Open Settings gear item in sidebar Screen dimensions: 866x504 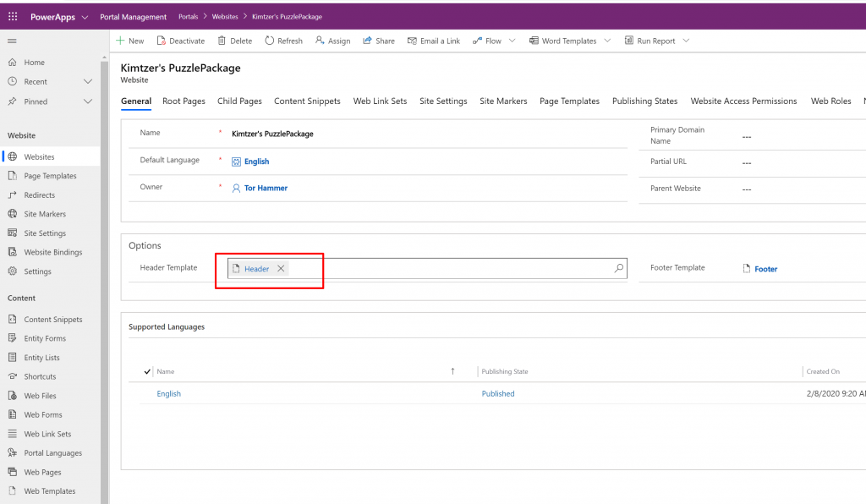[37, 271]
